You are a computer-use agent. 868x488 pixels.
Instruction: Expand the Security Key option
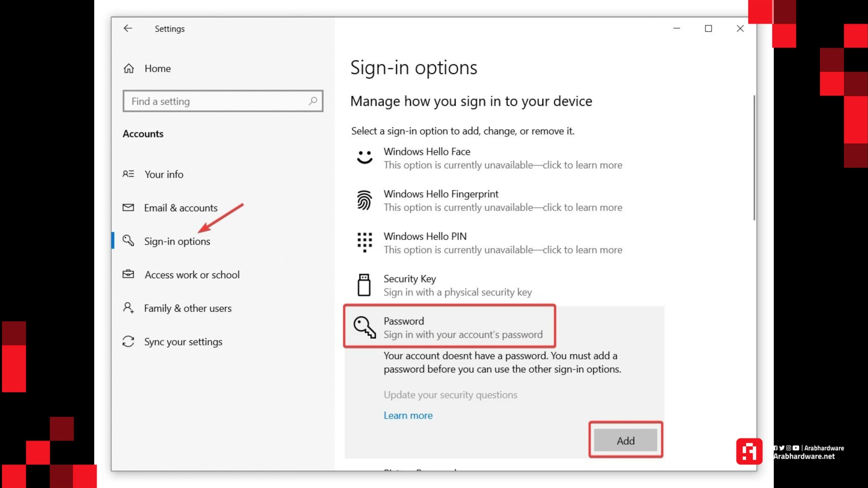pos(504,285)
